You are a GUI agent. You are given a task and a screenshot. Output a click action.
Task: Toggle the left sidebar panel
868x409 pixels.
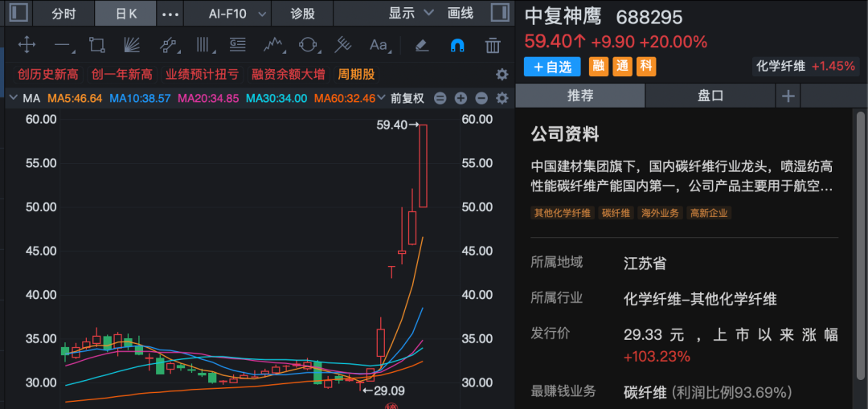pos(18,14)
